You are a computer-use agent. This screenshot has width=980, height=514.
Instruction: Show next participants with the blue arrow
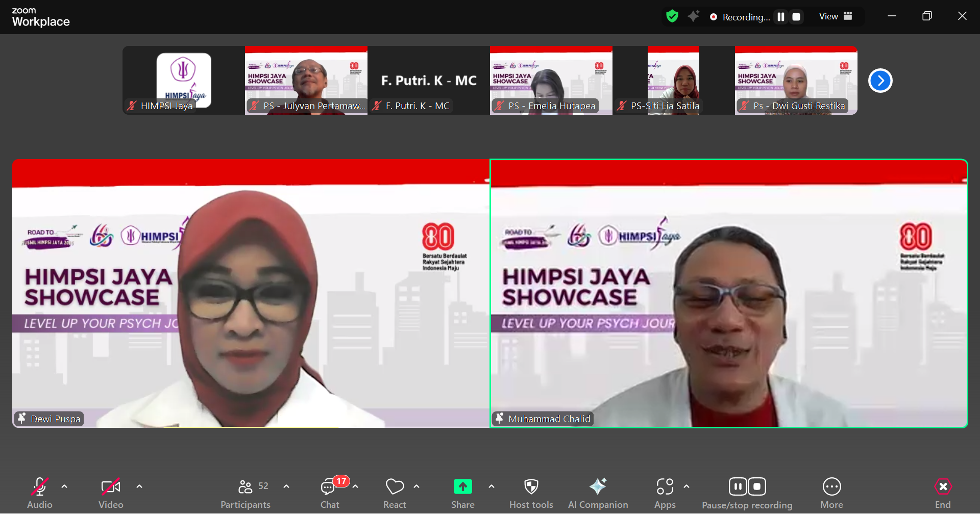(x=880, y=81)
